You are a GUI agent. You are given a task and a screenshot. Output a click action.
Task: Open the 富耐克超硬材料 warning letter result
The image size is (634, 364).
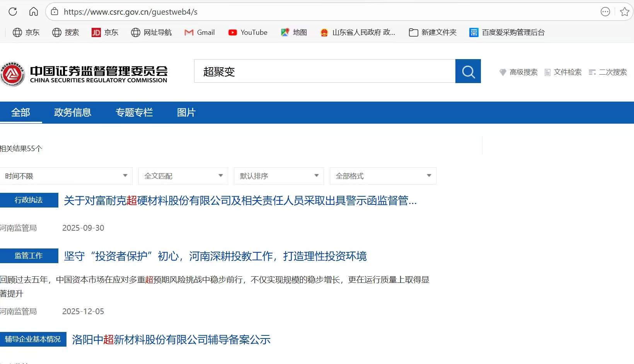[x=240, y=201]
